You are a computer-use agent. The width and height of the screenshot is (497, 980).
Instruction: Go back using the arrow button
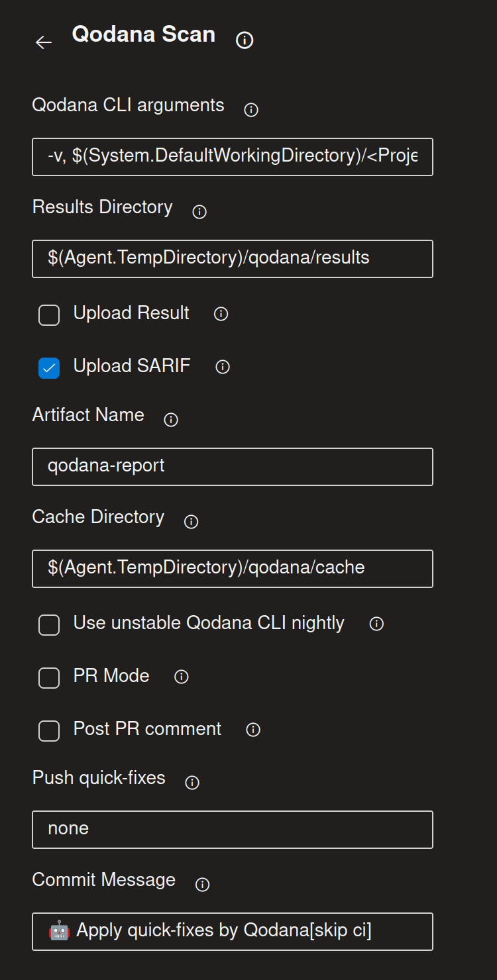click(x=44, y=42)
